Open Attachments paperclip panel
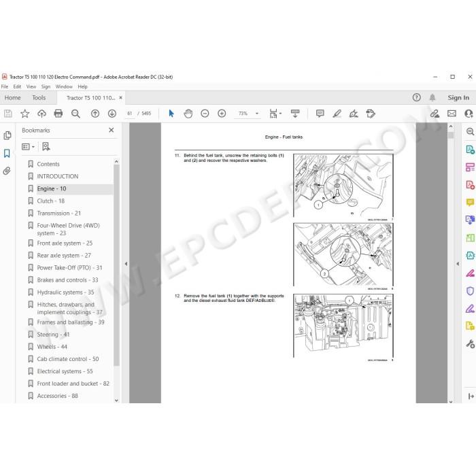Screen dimensions: 476x476 (x=7, y=171)
